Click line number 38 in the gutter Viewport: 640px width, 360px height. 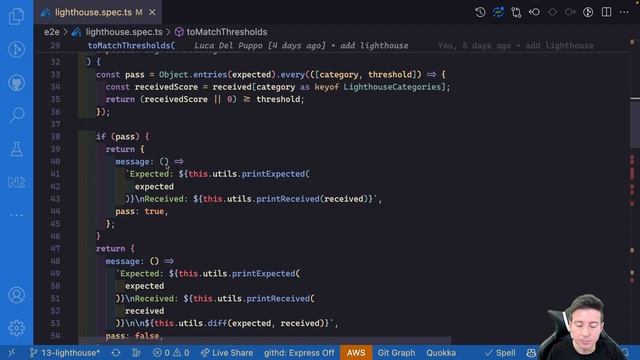56,136
